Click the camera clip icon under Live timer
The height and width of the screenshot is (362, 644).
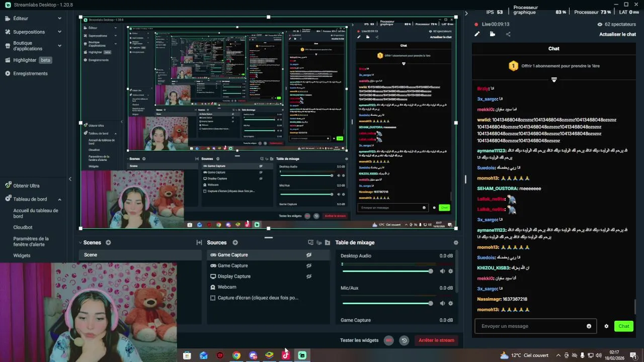(492, 34)
